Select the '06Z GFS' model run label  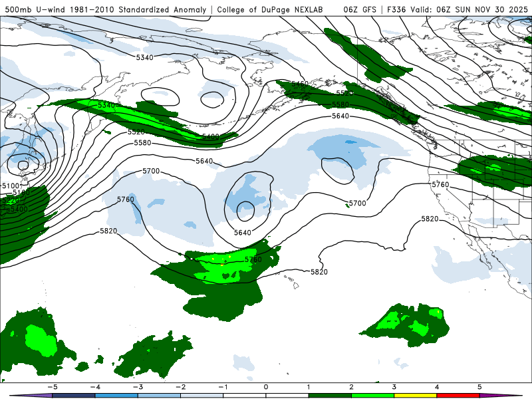pos(360,9)
